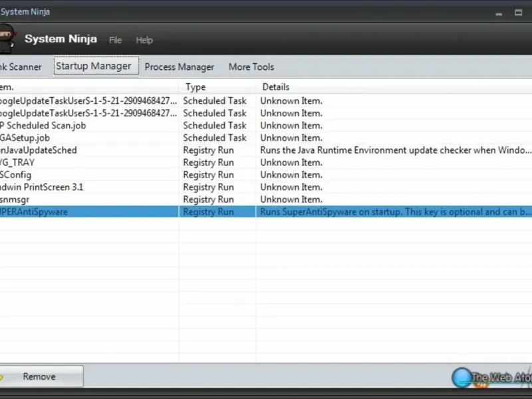Minimize the System Ninja window
The image size is (532, 399).
[x=499, y=13]
